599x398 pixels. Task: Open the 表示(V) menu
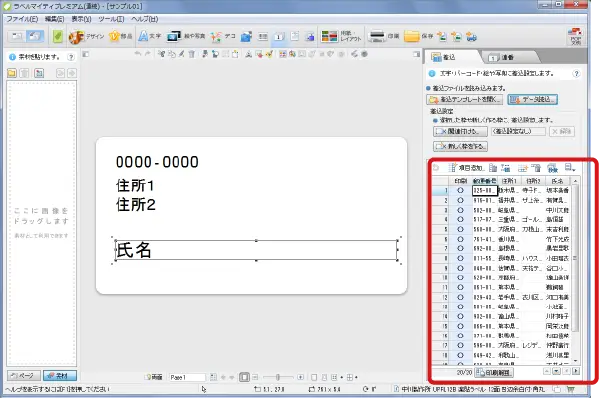[x=81, y=19]
